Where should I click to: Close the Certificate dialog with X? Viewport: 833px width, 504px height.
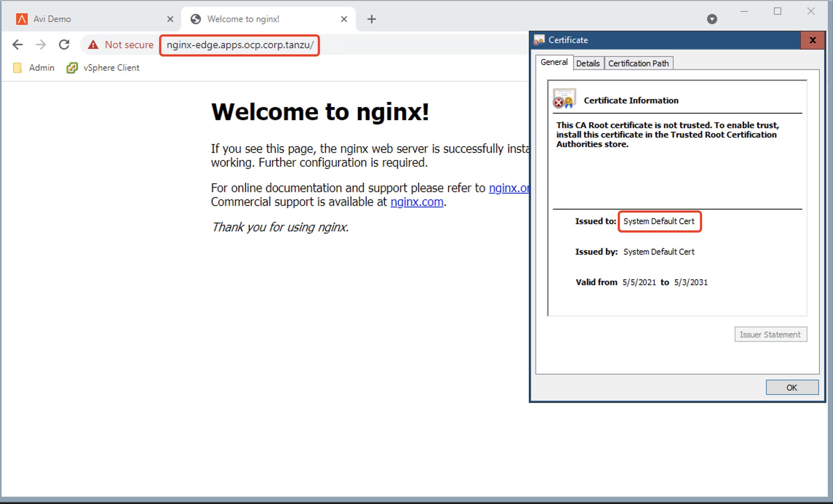812,40
